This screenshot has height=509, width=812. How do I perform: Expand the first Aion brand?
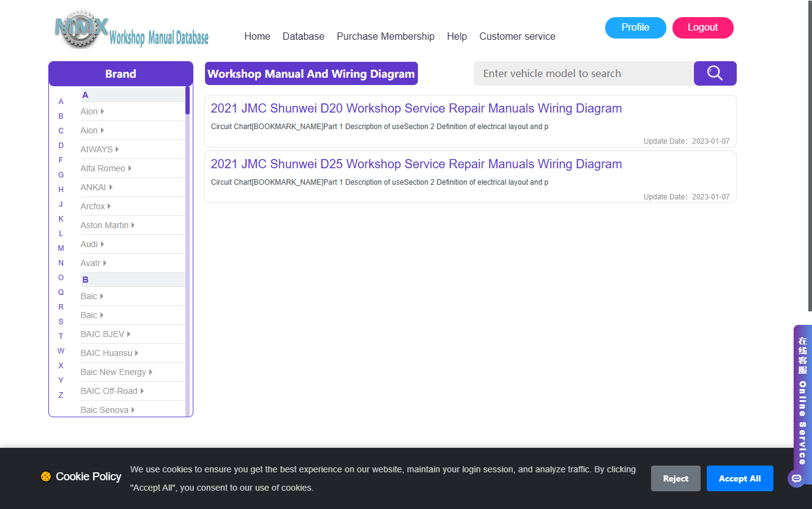point(92,111)
